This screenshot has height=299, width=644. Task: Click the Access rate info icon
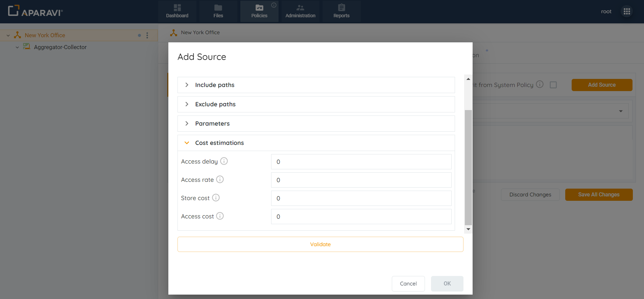tap(220, 179)
